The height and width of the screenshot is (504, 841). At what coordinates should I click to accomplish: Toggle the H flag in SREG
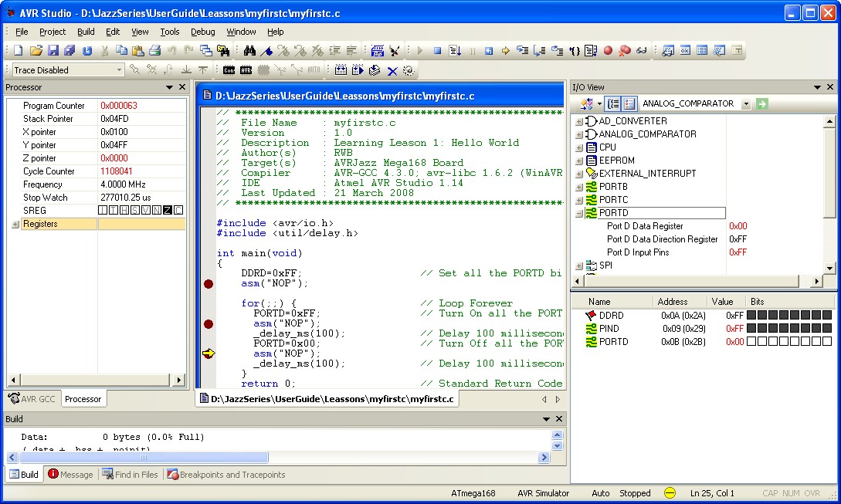point(124,210)
